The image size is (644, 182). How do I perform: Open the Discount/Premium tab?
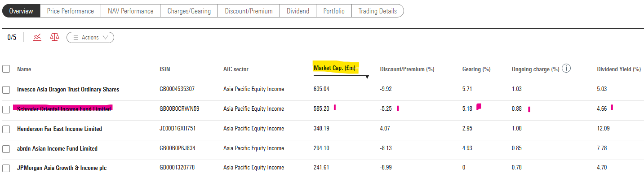(x=249, y=11)
